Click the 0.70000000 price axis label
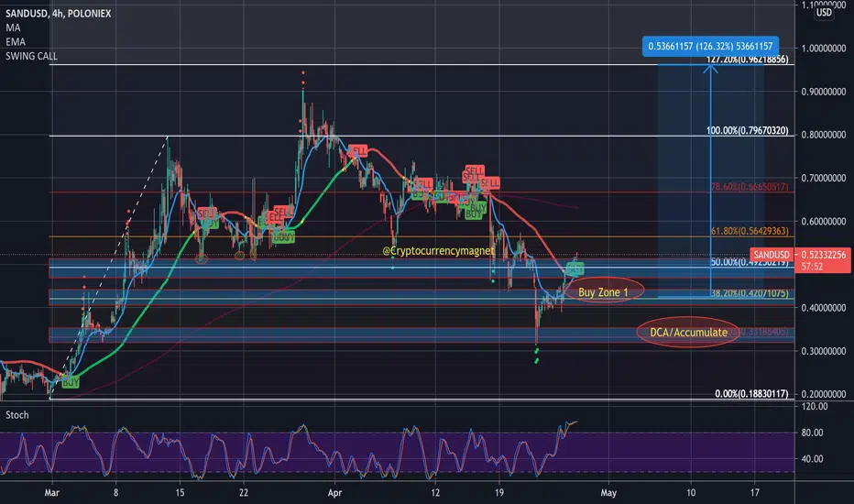The width and height of the screenshot is (854, 504). pos(824,178)
